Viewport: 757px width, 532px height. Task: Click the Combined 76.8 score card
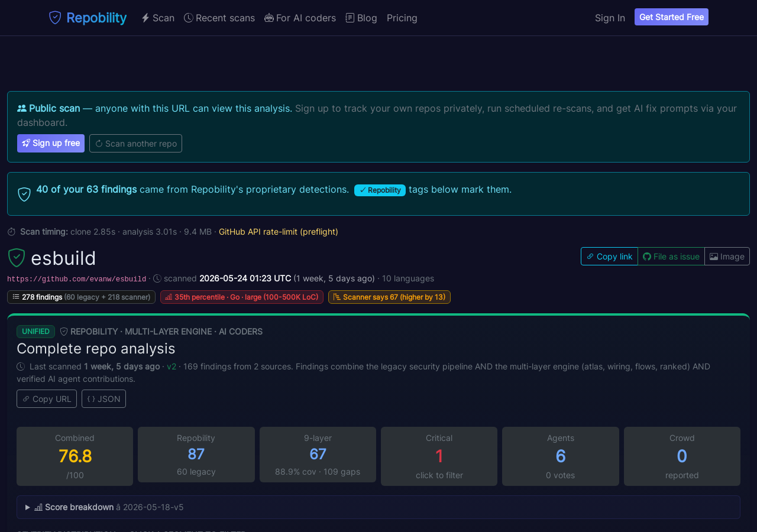(x=75, y=456)
